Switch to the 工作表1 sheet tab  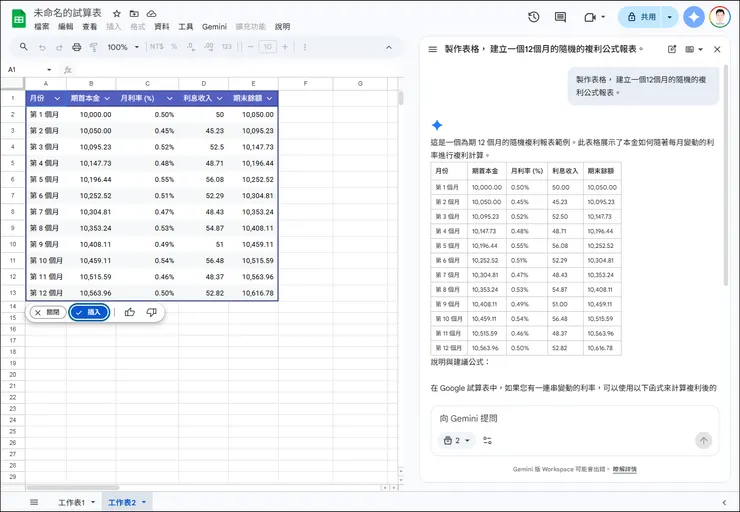pos(72,503)
